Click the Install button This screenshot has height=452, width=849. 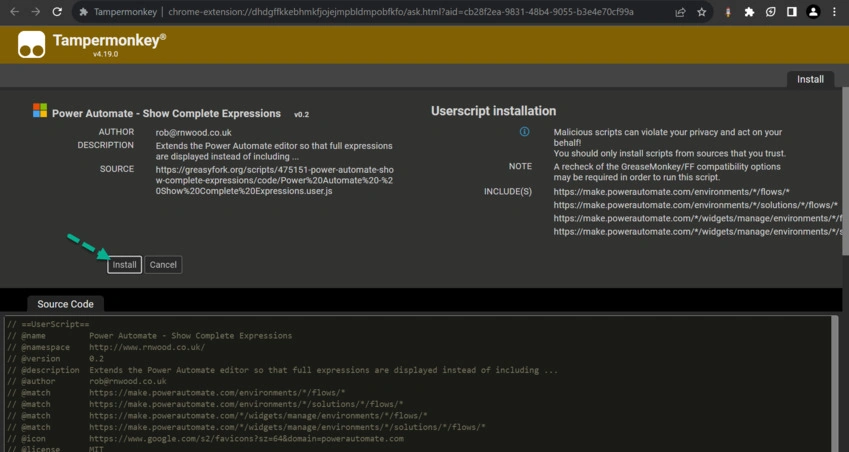125,265
